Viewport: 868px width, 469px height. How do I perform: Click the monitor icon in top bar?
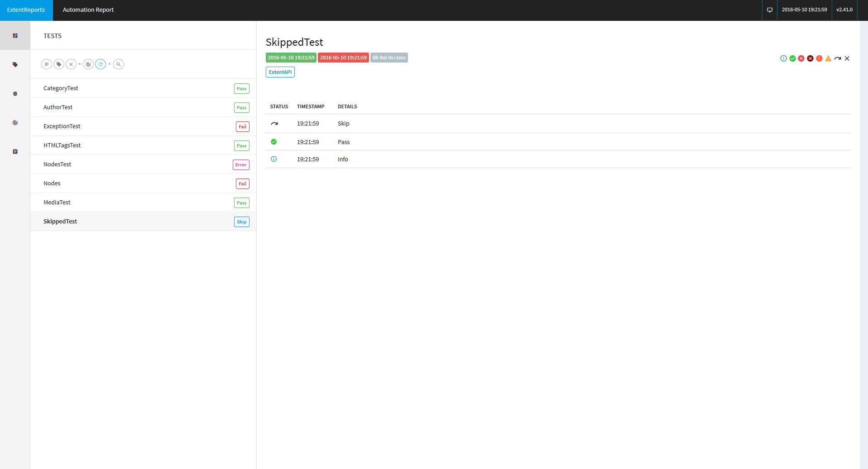tap(769, 10)
